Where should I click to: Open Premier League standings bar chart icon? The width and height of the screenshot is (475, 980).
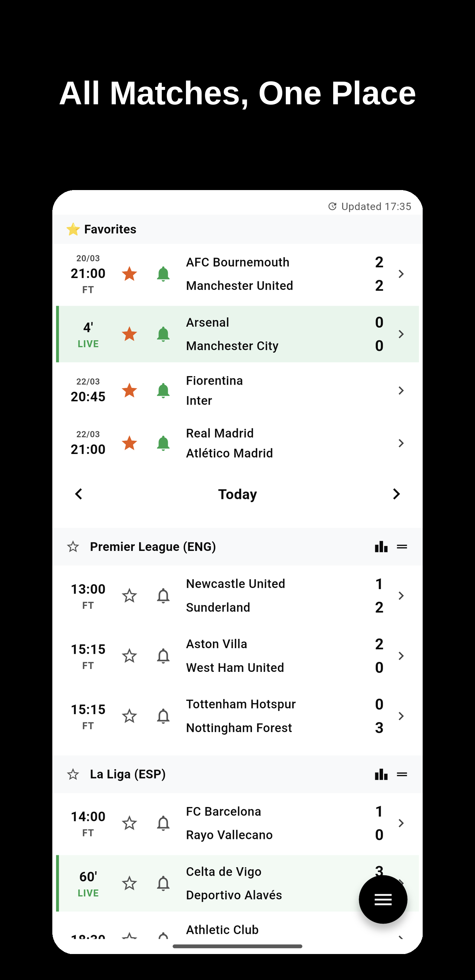click(381, 547)
